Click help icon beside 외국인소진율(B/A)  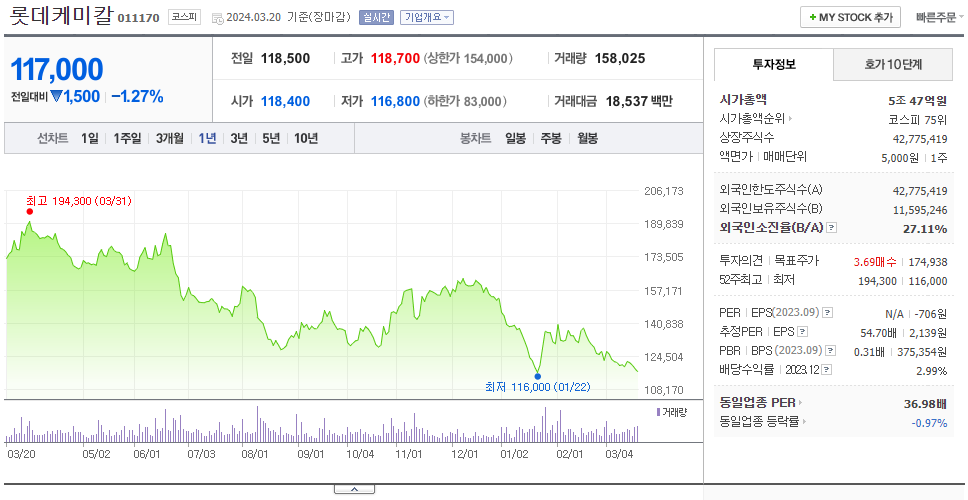(x=832, y=228)
